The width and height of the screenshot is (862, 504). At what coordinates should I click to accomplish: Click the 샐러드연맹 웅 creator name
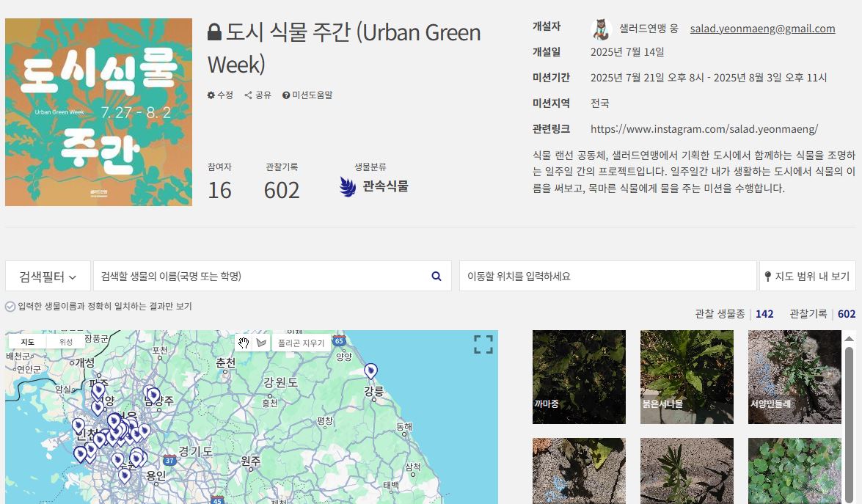coord(649,29)
